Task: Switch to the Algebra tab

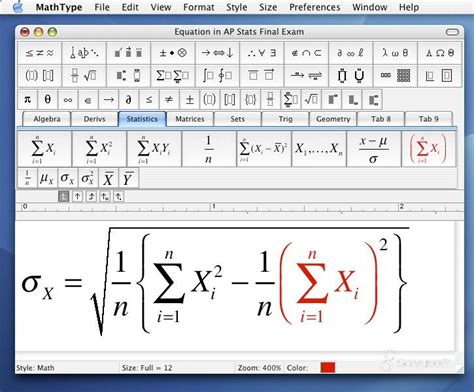Action: point(47,119)
